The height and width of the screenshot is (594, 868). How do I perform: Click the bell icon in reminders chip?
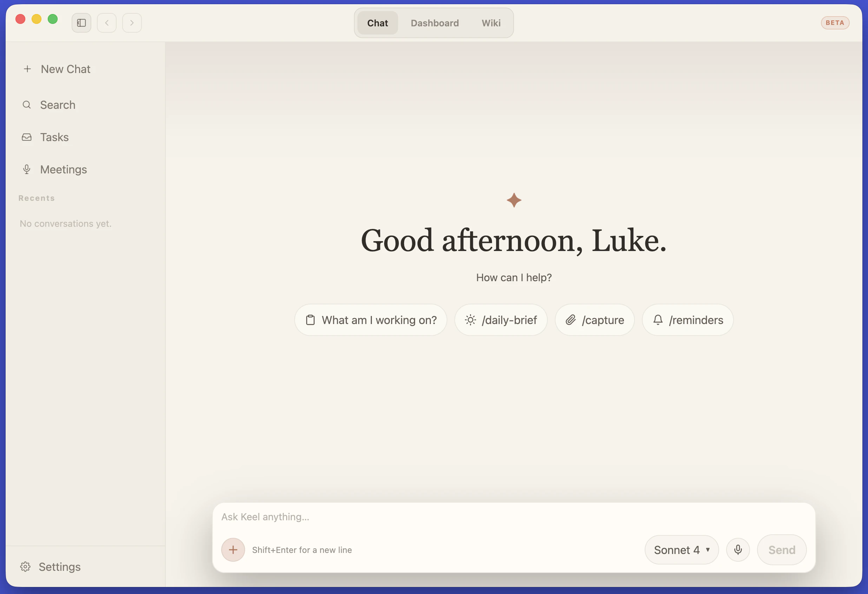pos(658,320)
